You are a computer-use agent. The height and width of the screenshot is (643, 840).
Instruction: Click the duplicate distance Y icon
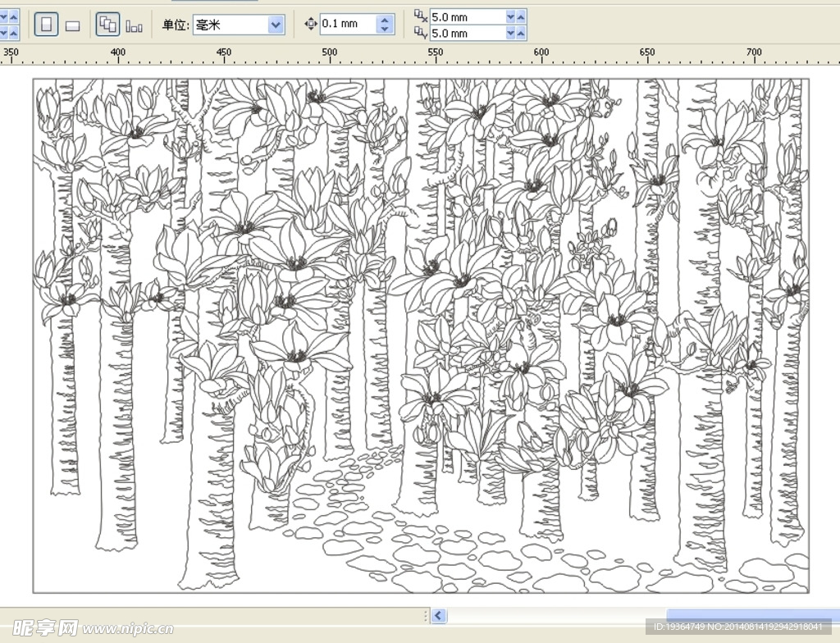coord(420,33)
